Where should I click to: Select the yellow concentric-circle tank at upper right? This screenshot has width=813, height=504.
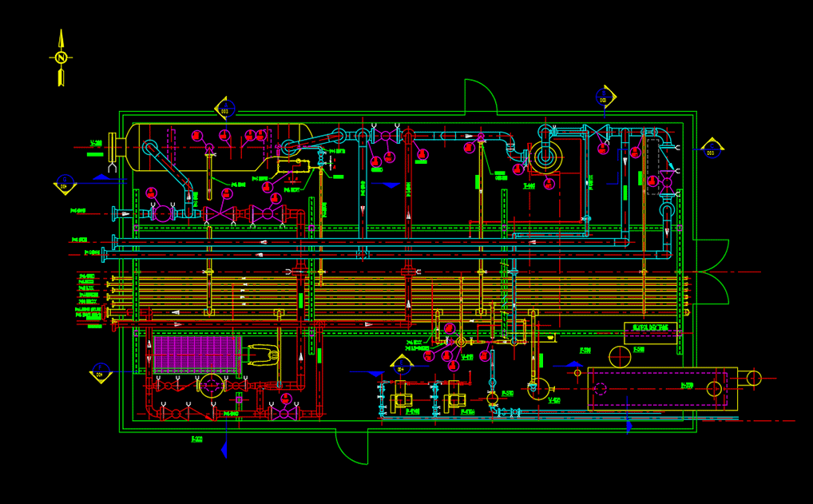(545, 157)
